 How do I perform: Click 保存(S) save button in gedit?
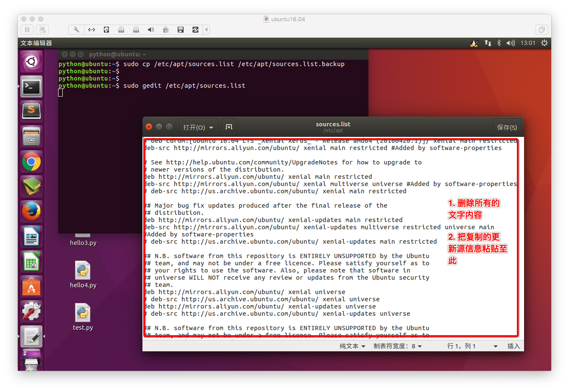click(507, 127)
